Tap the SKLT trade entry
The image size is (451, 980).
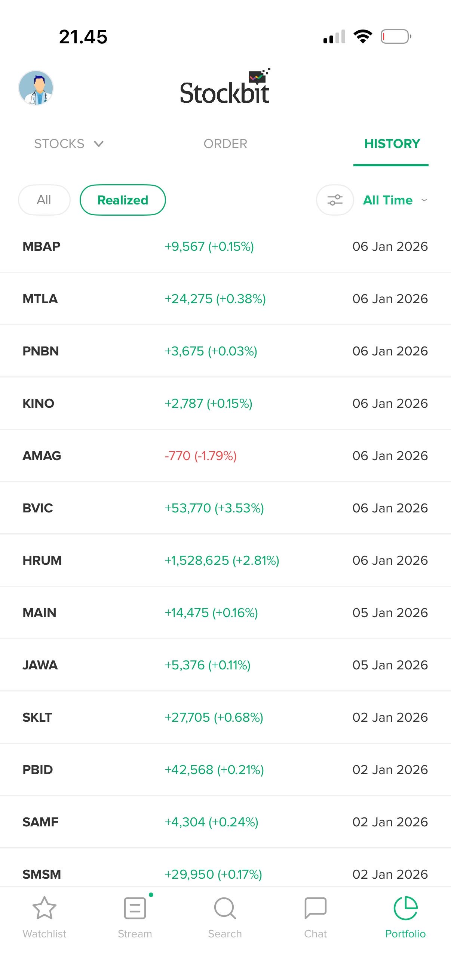[225, 718]
